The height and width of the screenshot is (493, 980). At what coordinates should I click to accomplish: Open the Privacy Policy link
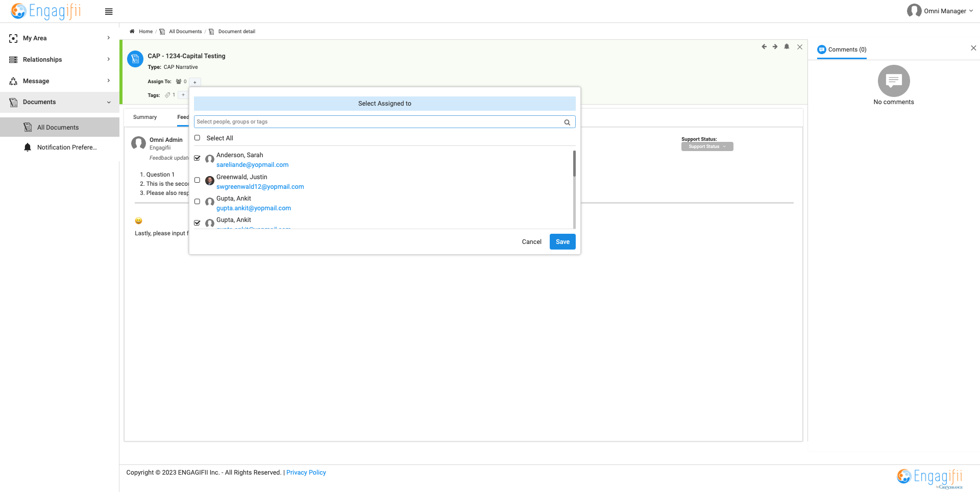306,473
